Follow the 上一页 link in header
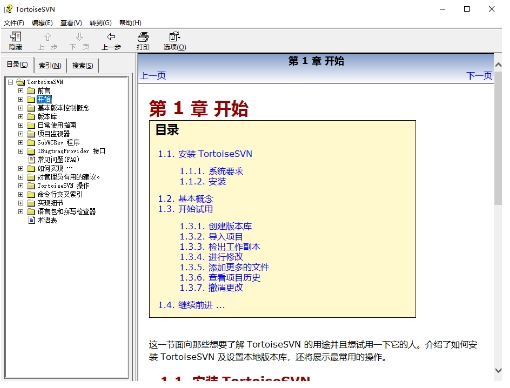510x388 pixels. click(x=153, y=75)
